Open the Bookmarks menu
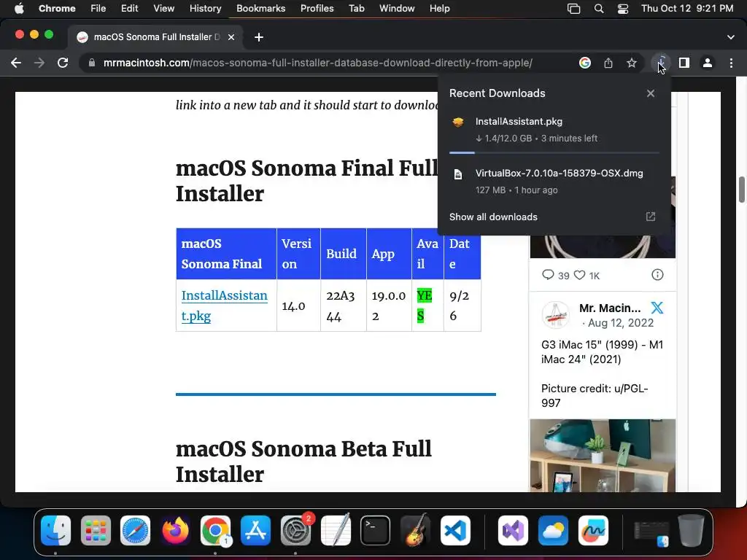This screenshot has height=560, width=747. coord(260,9)
